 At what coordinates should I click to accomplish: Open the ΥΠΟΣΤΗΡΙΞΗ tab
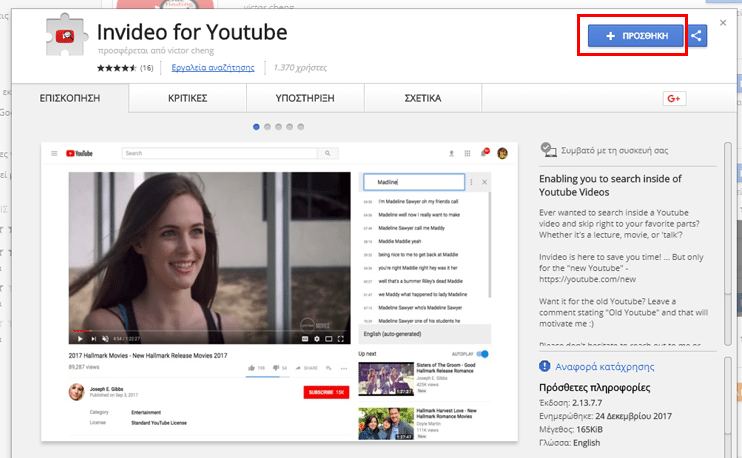click(x=305, y=98)
